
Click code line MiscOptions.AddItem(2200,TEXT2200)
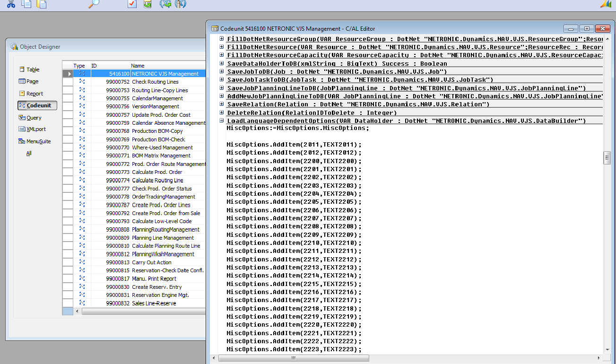pos(294,161)
